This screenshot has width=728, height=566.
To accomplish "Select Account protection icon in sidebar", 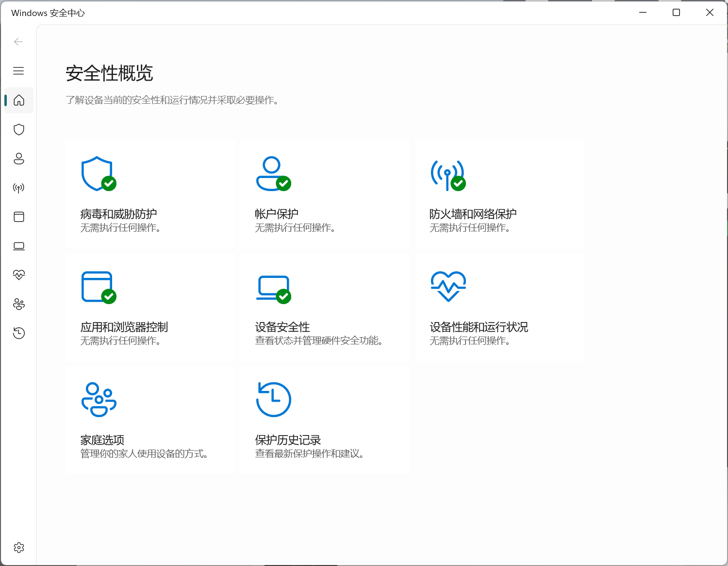I will tap(19, 159).
